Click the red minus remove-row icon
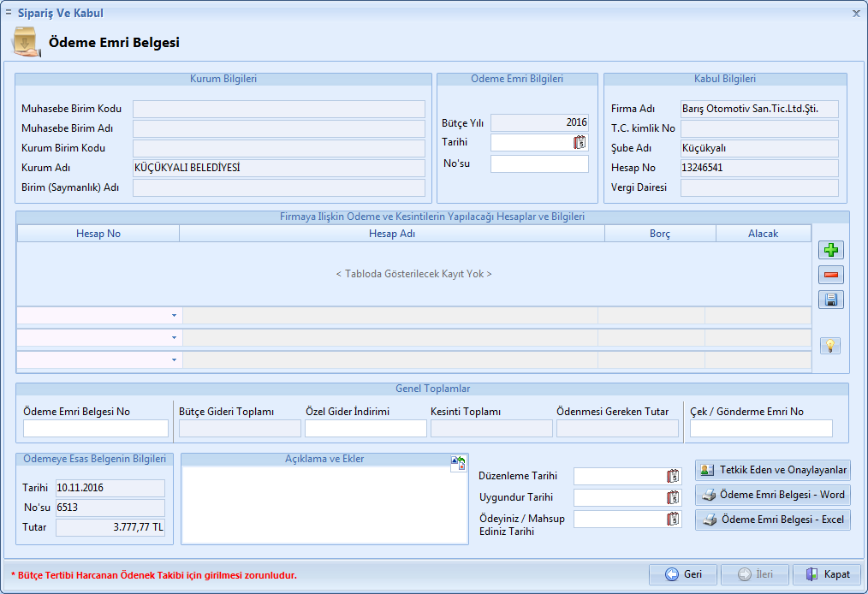Viewport: 868px width, 594px height. [x=830, y=275]
